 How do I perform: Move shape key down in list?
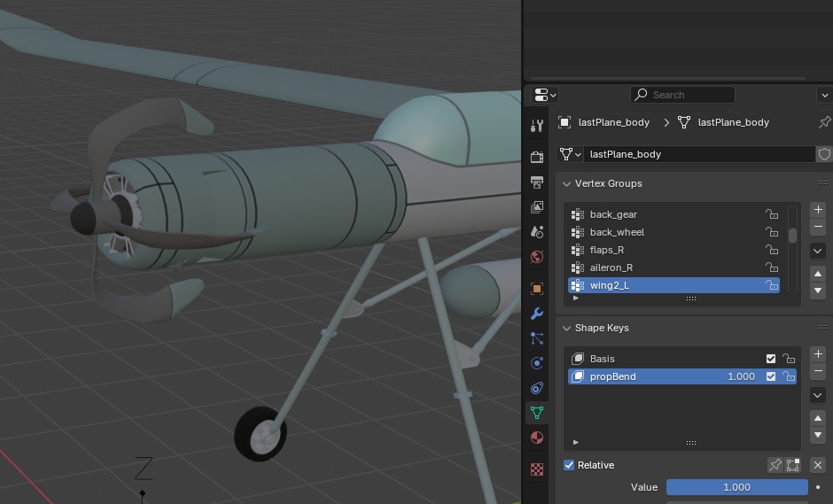818,436
